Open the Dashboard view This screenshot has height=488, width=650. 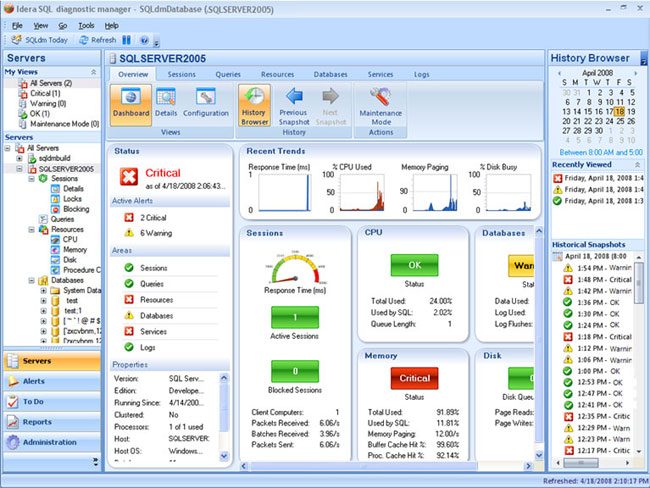[131, 104]
